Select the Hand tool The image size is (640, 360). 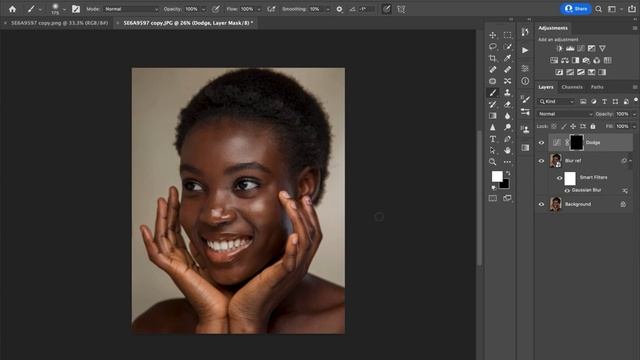[x=507, y=151]
